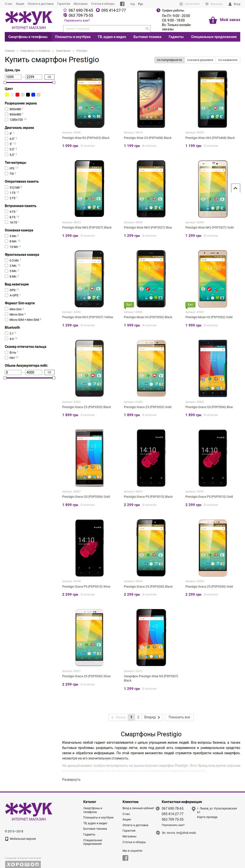Click the "Показать все" button
The height and width of the screenshot is (868, 245).
(x=179, y=717)
